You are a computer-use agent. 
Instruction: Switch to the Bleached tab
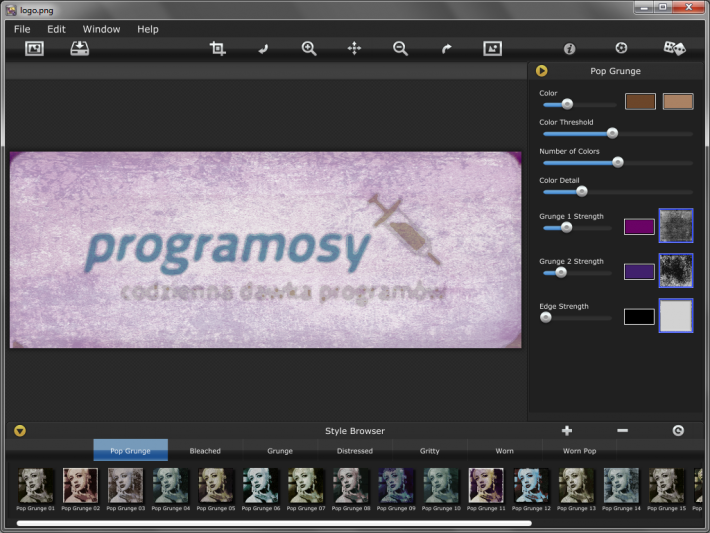point(205,451)
